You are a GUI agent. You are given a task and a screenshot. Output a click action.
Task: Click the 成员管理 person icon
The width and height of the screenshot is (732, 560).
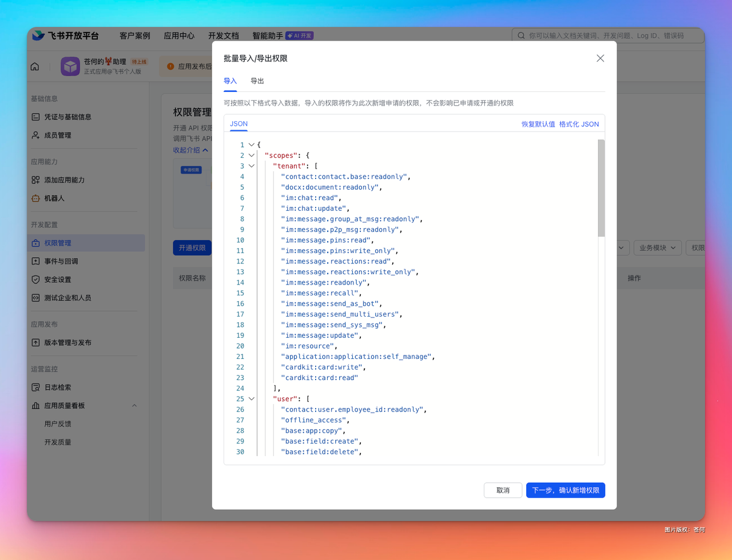tap(35, 135)
